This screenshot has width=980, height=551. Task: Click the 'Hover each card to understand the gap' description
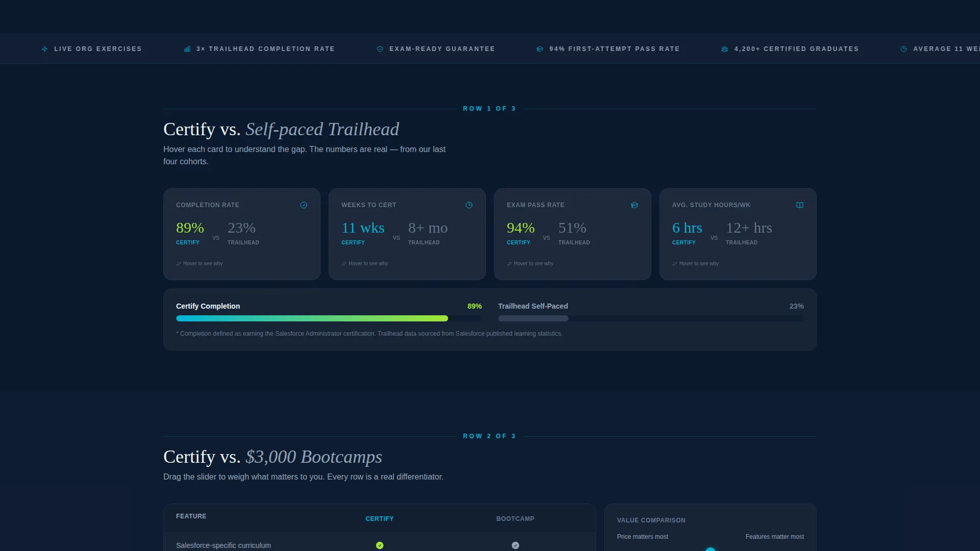304,155
